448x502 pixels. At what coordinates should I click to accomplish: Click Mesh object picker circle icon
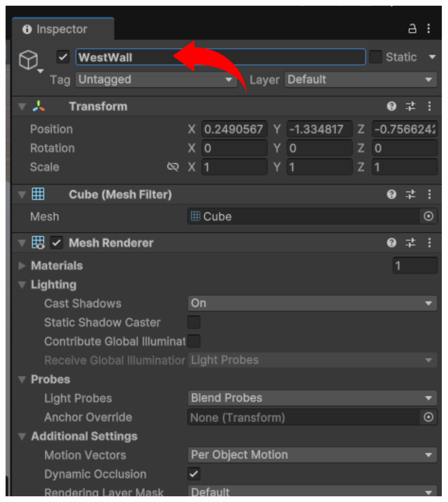(428, 216)
